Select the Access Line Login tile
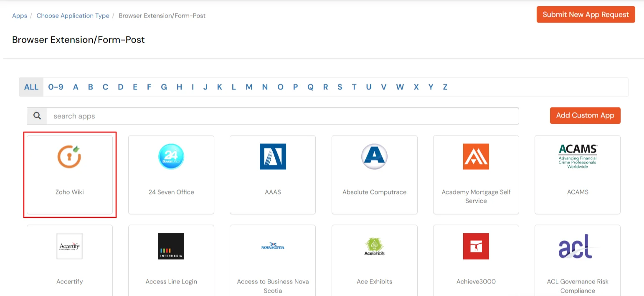This screenshot has height=296, width=644. 171,259
